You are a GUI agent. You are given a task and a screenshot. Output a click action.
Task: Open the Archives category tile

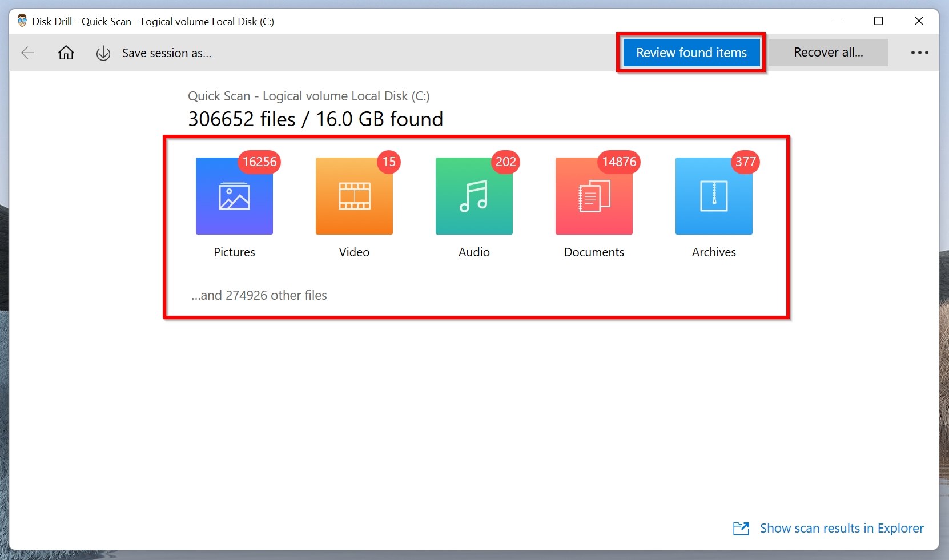(x=714, y=196)
